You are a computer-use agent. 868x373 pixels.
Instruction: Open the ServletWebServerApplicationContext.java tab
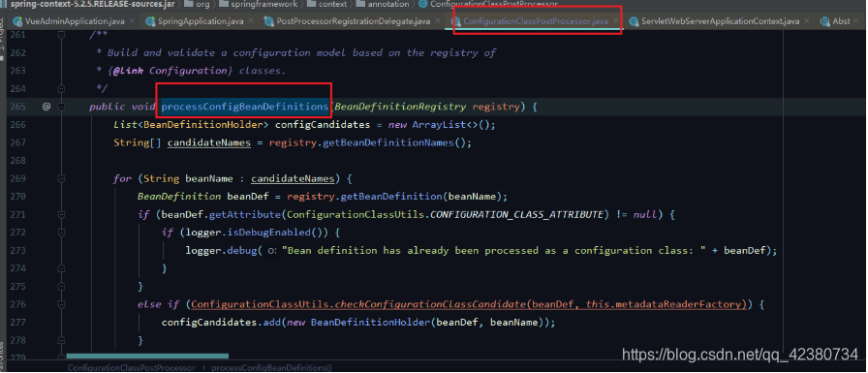coord(720,21)
